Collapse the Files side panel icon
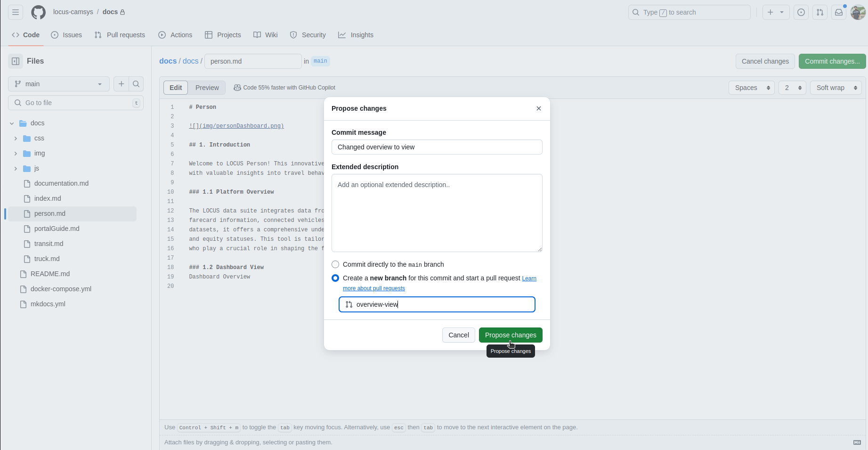 pos(16,61)
